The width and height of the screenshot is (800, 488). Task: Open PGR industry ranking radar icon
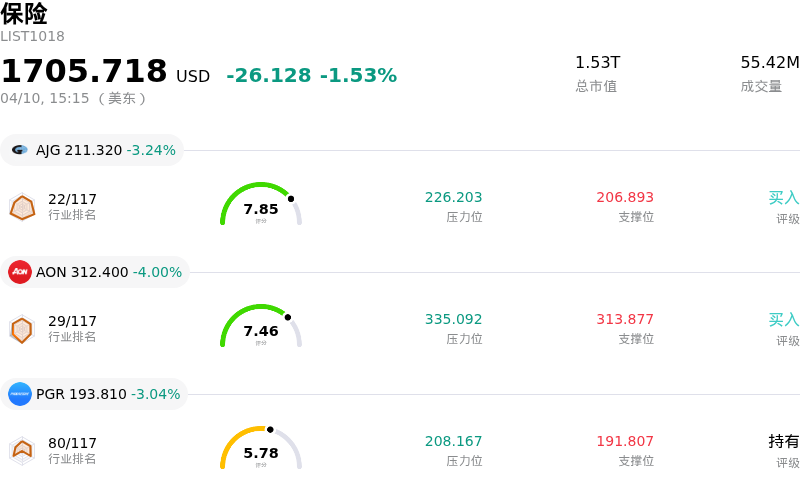(22, 451)
